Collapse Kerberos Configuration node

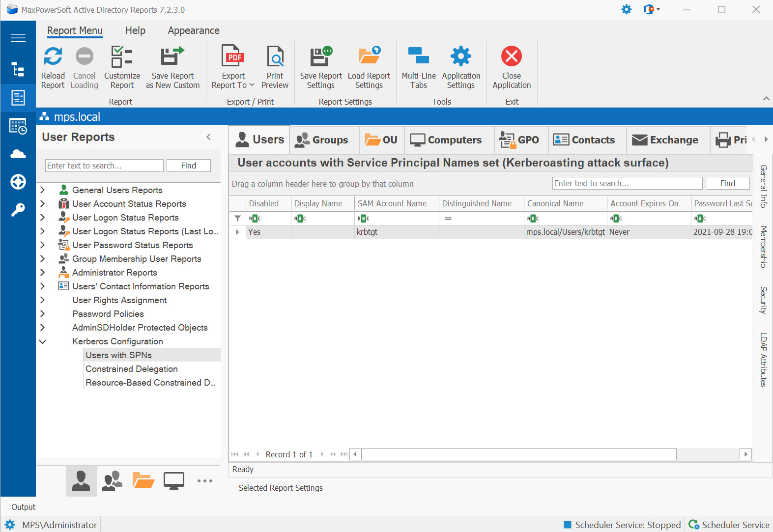(43, 341)
